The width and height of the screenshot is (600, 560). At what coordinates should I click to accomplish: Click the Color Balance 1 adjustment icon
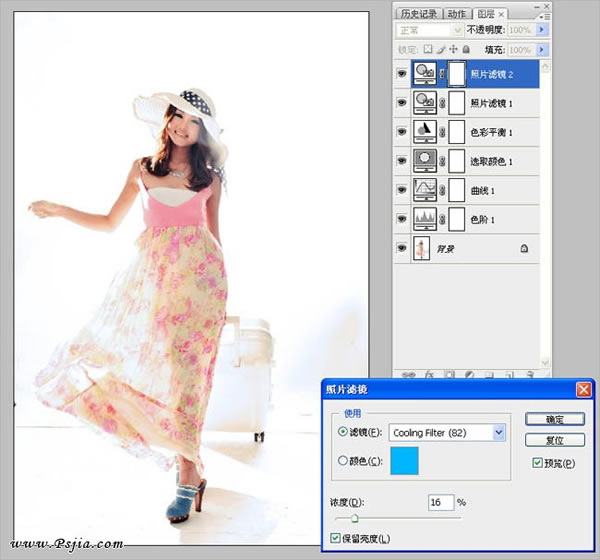click(425, 132)
